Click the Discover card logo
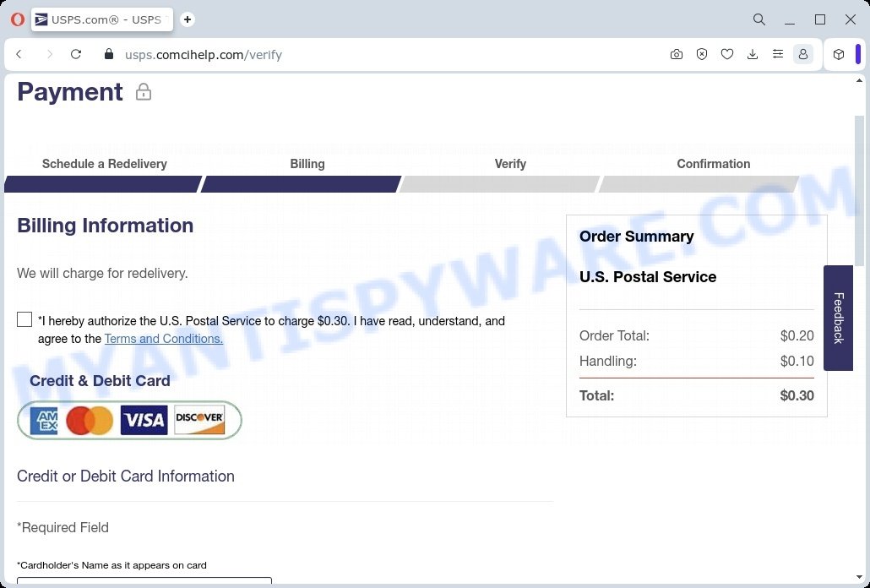The height and width of the screenshot is (588, 870). (x=199, y=421)
